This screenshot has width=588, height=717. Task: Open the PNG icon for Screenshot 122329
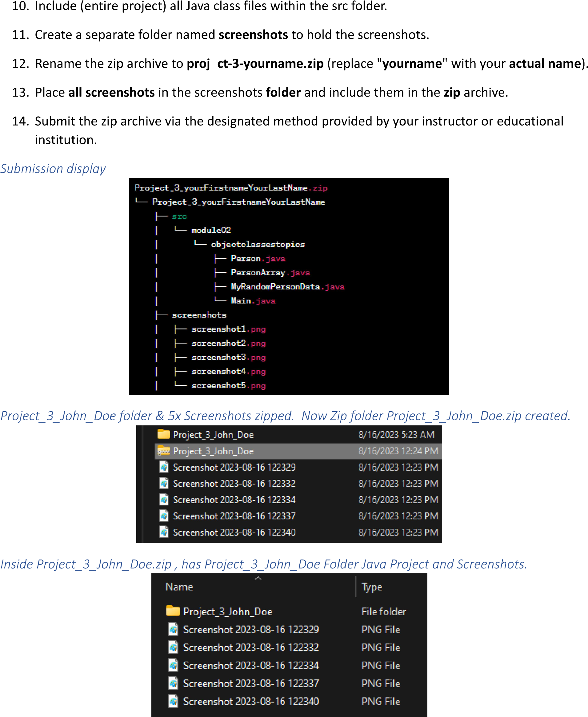[x=164, y=467]
